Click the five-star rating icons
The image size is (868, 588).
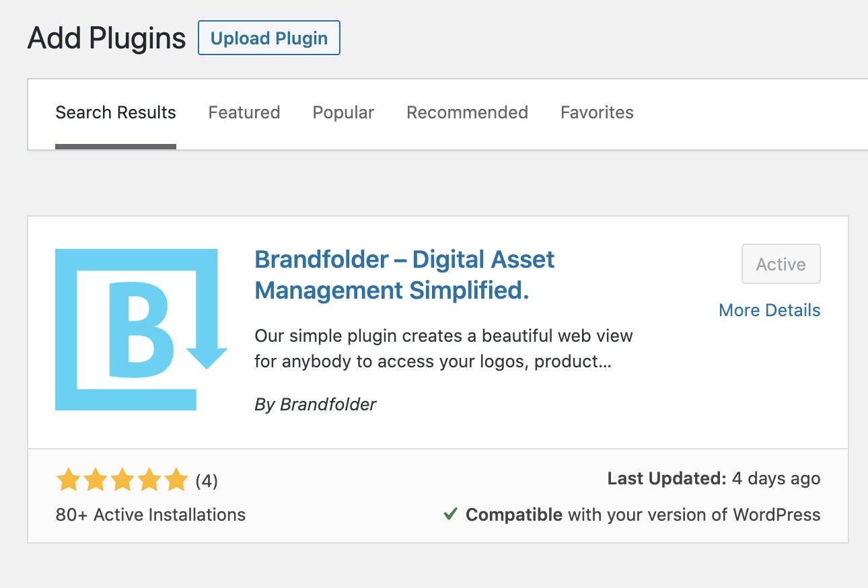(x=122, y=480)
